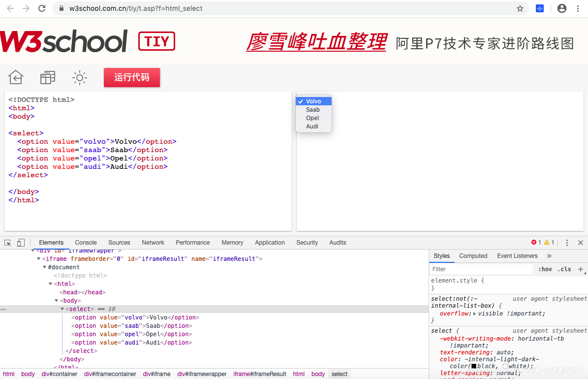Show more style pane tabs chevron

pos(550,256)
